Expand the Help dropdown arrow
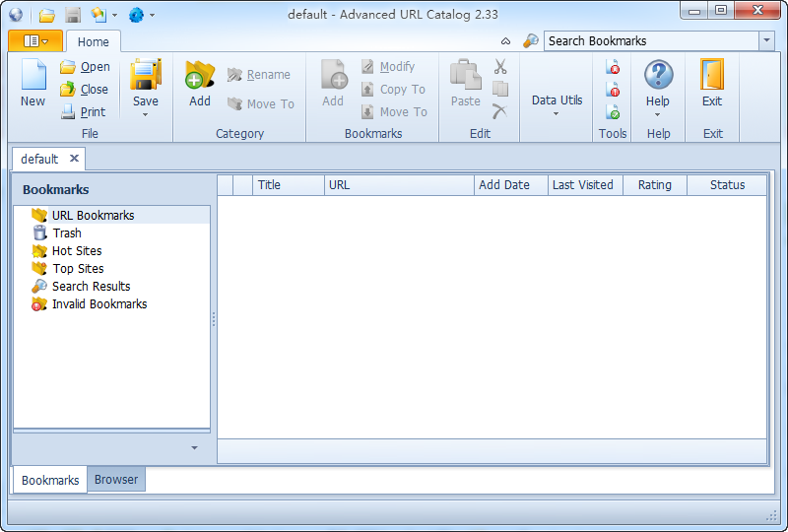The image size is (788, 532). [657, 115]
